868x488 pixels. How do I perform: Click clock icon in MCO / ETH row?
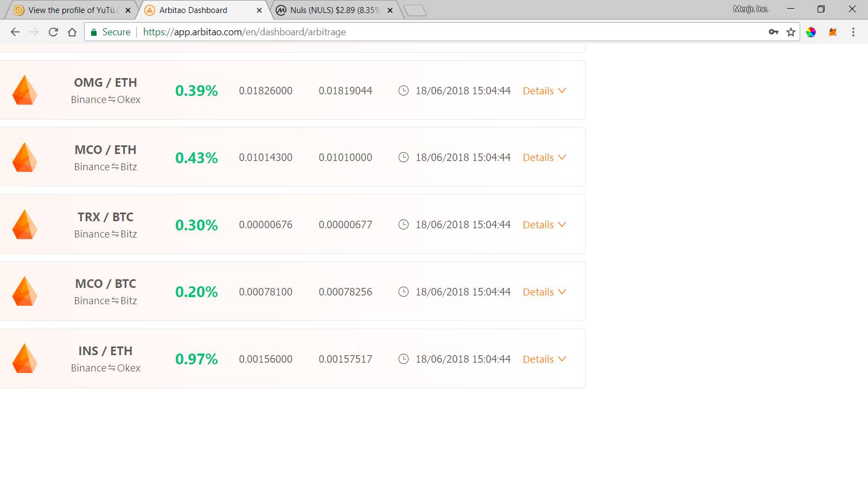tap(404, 157)
